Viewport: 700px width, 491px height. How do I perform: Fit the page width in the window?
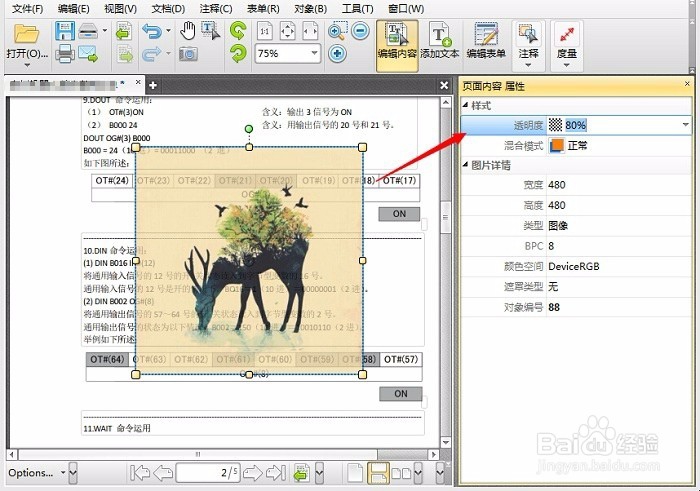pos(310,31)
